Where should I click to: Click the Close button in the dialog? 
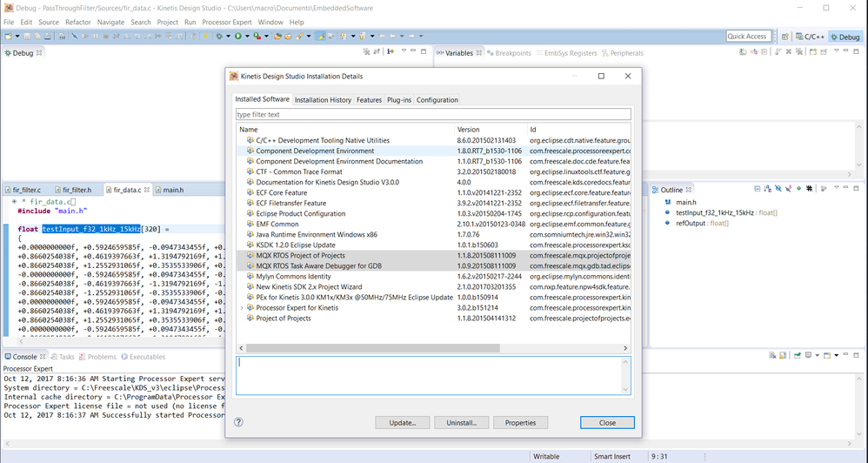607,423
